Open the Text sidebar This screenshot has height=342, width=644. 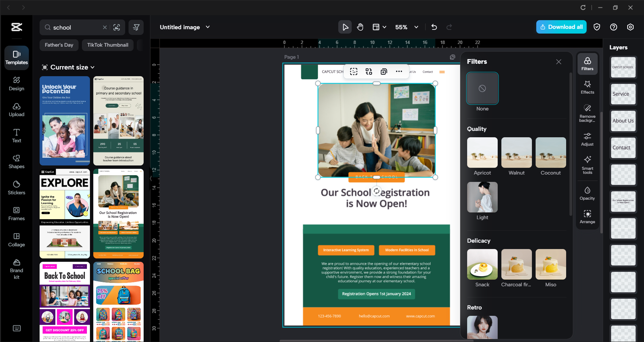tap(16, 135)
